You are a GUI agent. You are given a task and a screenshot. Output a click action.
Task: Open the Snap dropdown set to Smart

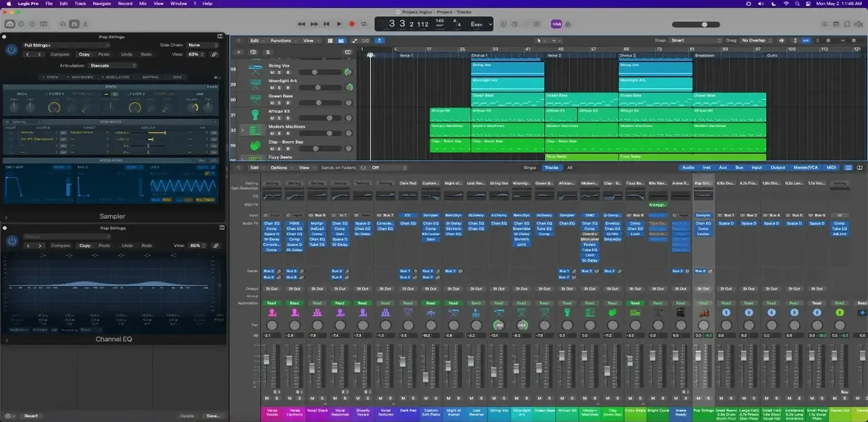[x=696, y=40]
